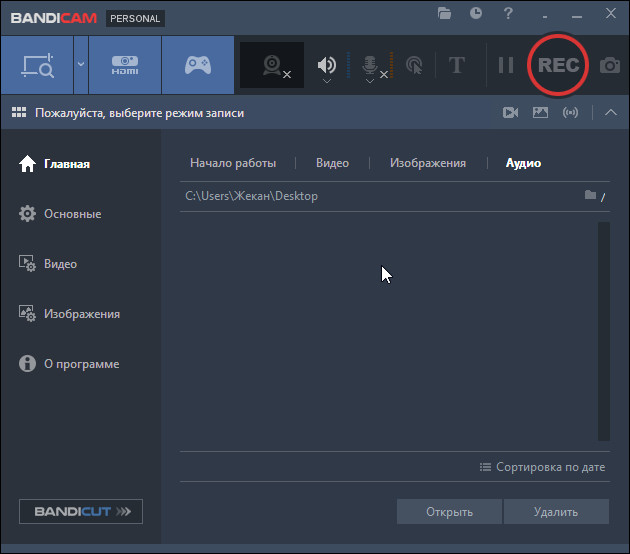Switch to the Изображения tab

(x=428, y=163)
